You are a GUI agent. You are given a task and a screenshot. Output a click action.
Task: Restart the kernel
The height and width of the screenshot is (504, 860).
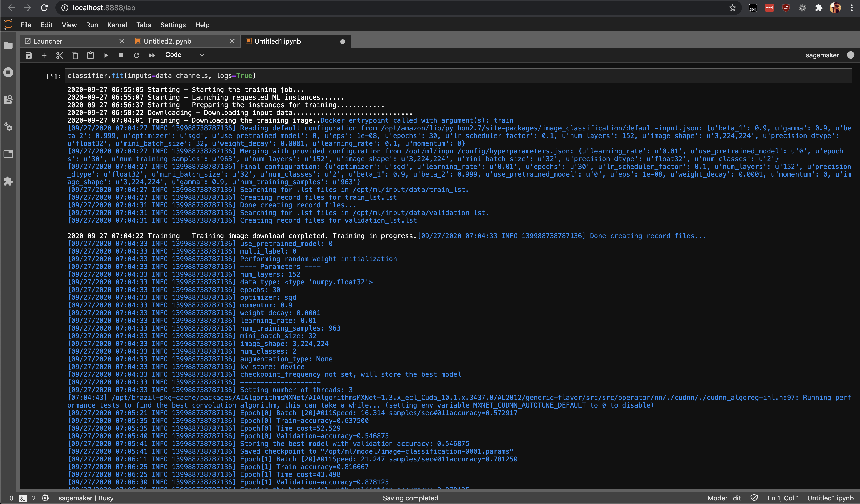pyautogui.click(x=136, y=55)
